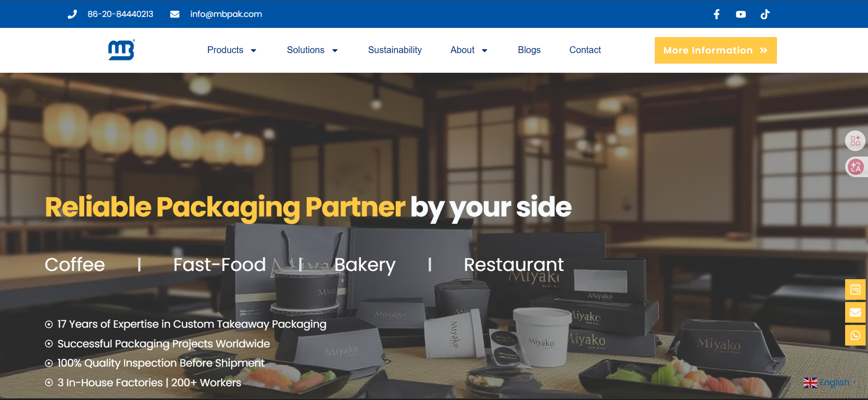The image size is (868, 400).
Task: Click the MB logo in header
Action: click(x=121, y=50)
